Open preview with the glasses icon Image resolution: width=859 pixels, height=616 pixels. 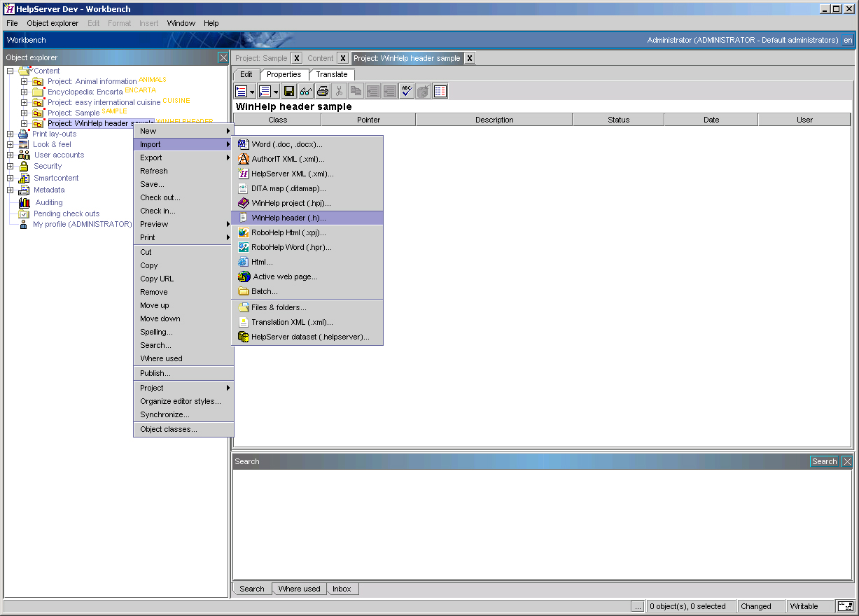306,90
